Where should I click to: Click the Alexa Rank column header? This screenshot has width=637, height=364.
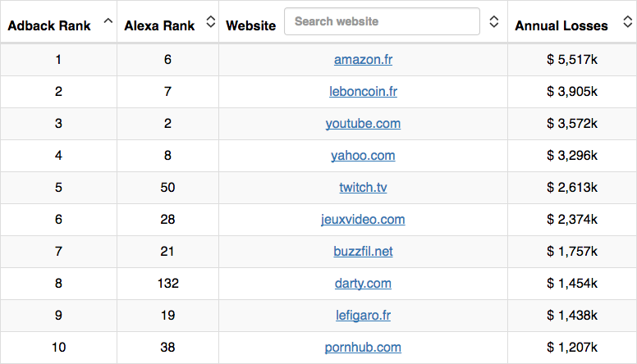tap(159, 26)
